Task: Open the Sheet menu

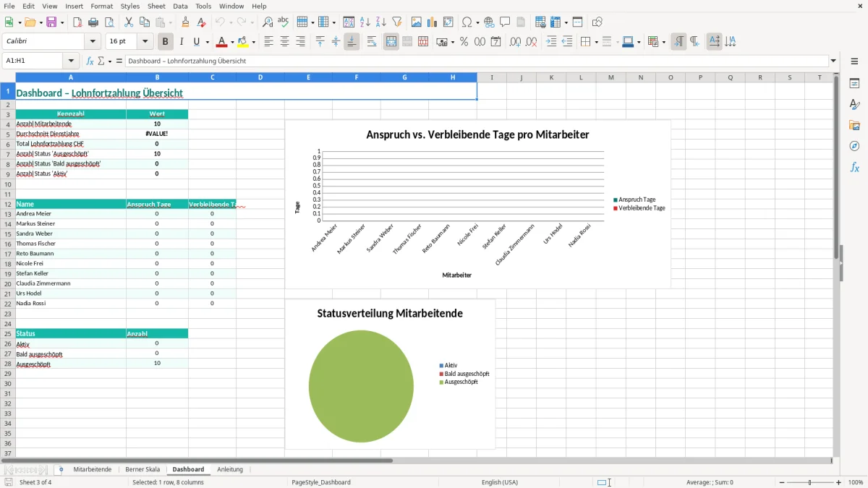Action: [156, 6]
